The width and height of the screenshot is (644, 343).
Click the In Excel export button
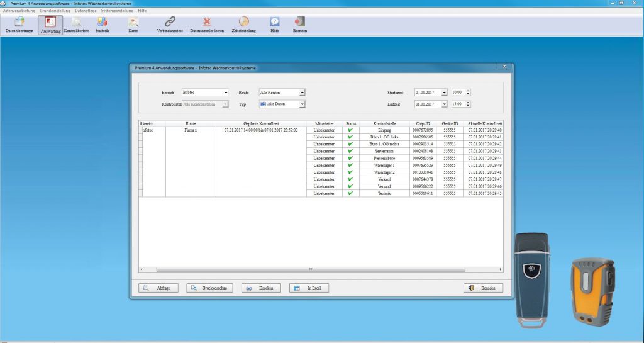[309, 288]
